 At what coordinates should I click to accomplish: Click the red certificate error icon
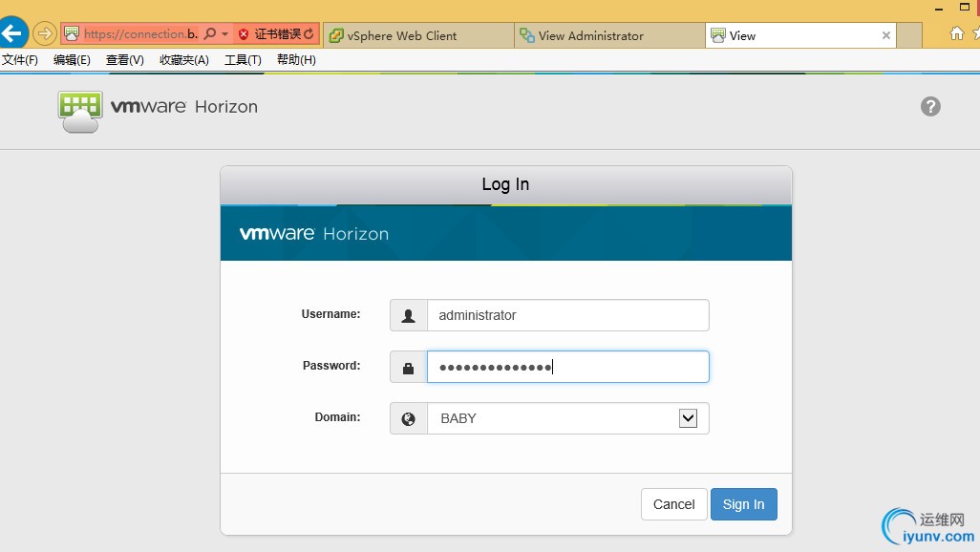244,34
